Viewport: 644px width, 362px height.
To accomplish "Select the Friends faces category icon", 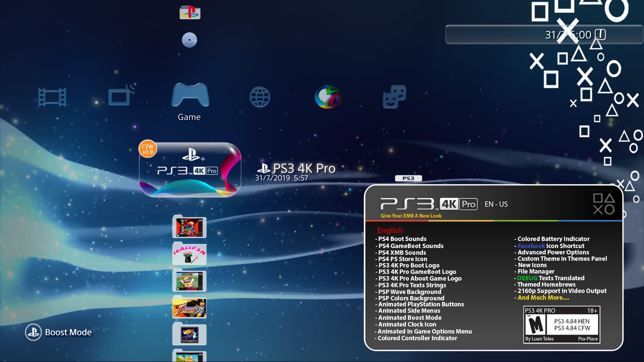I will pyautogui.click(x=394, y=97).
